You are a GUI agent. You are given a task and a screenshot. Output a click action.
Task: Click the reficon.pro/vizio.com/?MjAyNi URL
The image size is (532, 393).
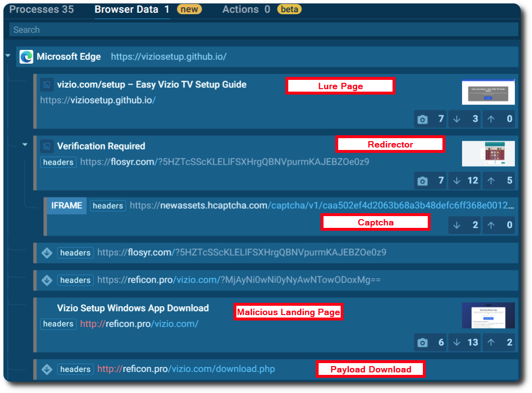(x=239, y=280)
